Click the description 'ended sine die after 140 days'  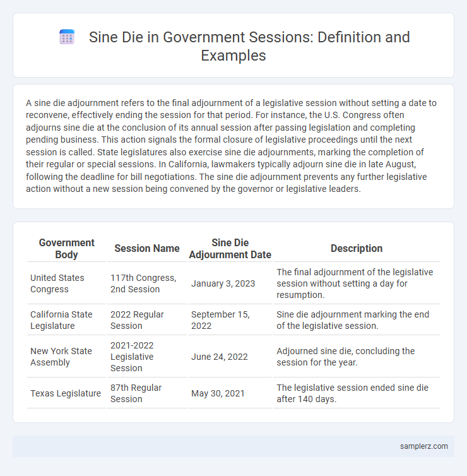[357, 393]
